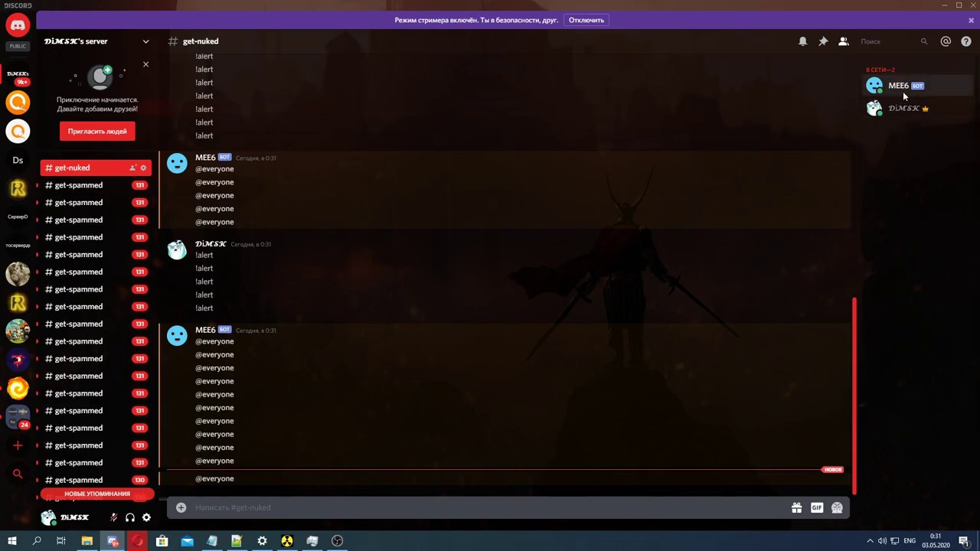
Task: Click the НОВОЕ new messages marker
Action: tap(833, 469)
